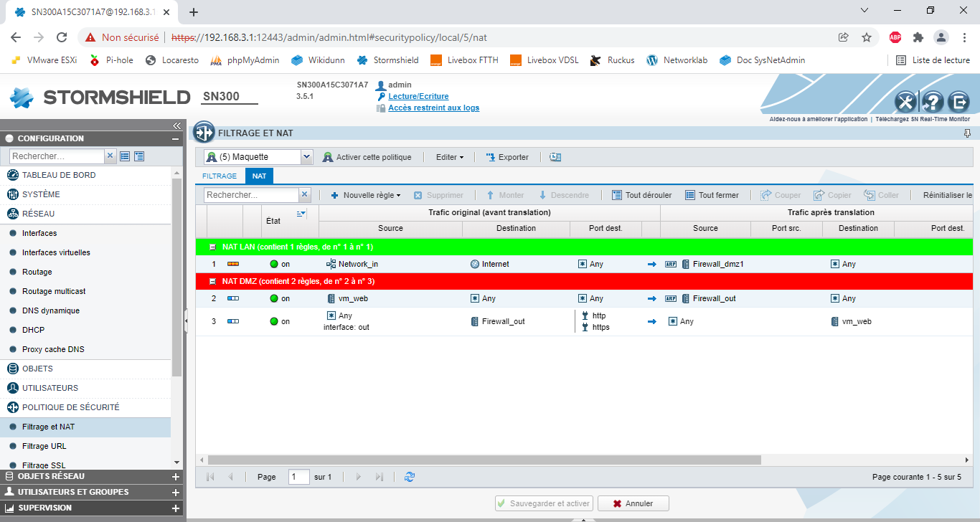Click the collapse-all menus icon beside search
The width and height of the screenshot is (980, 522).
click(x=139, y=156)
